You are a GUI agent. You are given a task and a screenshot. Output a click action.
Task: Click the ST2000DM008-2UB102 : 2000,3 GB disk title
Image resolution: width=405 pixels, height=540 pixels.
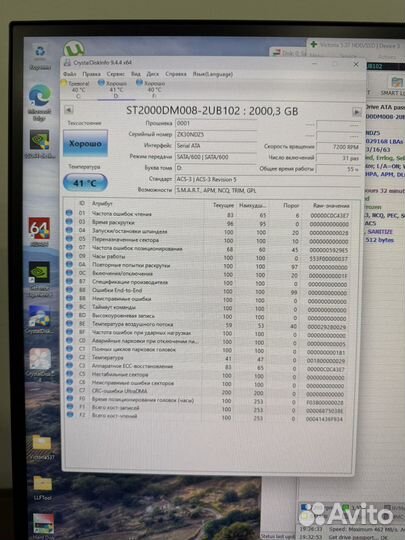point(212,111)
